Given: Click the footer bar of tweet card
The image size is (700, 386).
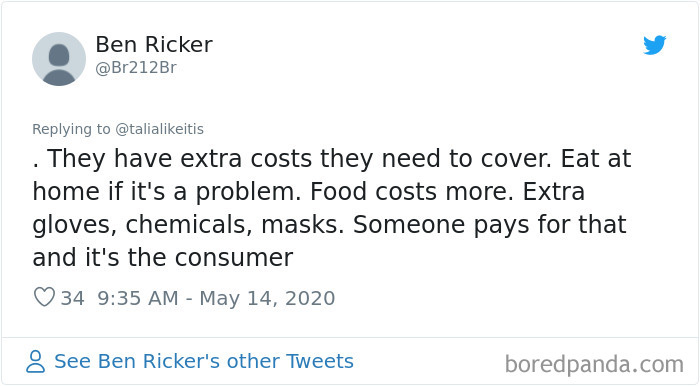Looking at the screenshot, I should tap(350, 361).
